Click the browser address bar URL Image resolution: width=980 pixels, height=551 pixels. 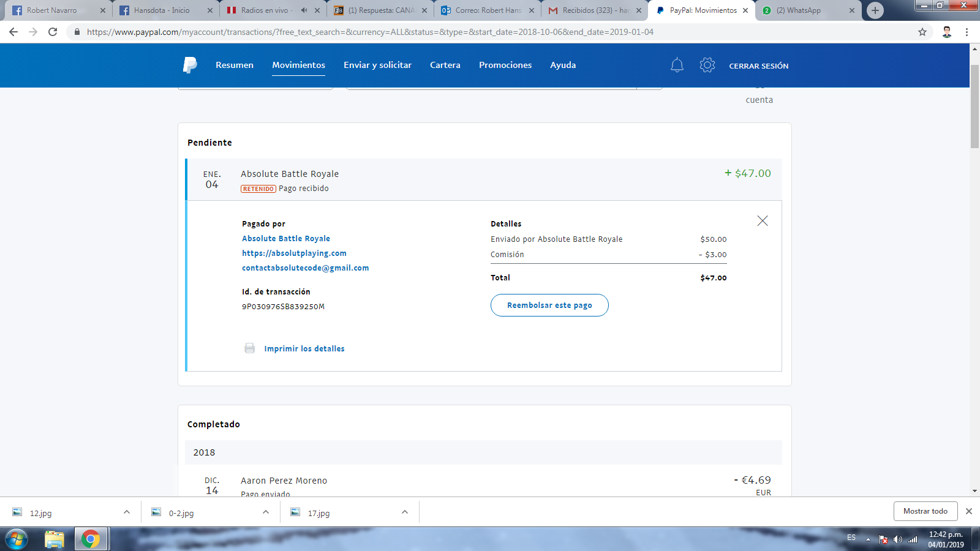click(x=370, y=32)
